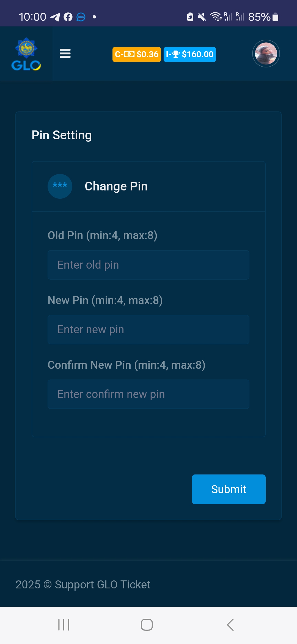This screenshot has height=644, width=297.
Task: Click the Change Pin heading
Action: [x=116, y=186]
